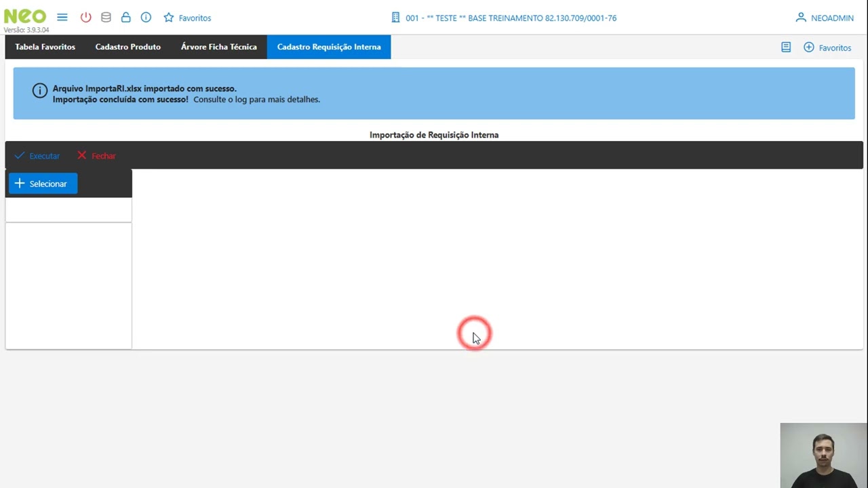Click the padlock lock icon
The image size is (868, 488).
[125, 18]
